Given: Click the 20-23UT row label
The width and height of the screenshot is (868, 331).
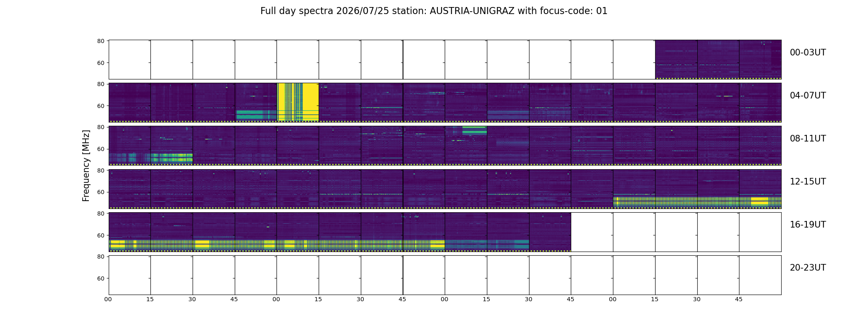Looking at the screenshot, I should pos(808,268).
